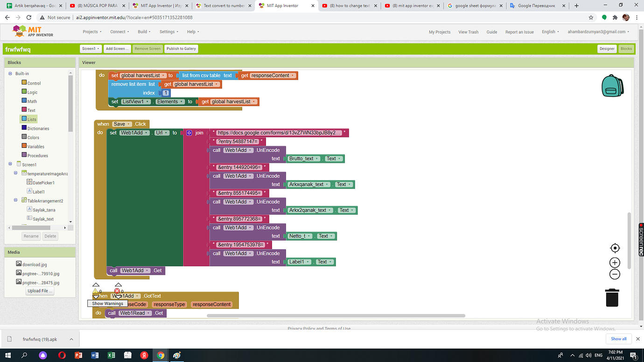Open Excel from the Windows taskbar
This screenshot has height=362, width=644.
[112, 355]
